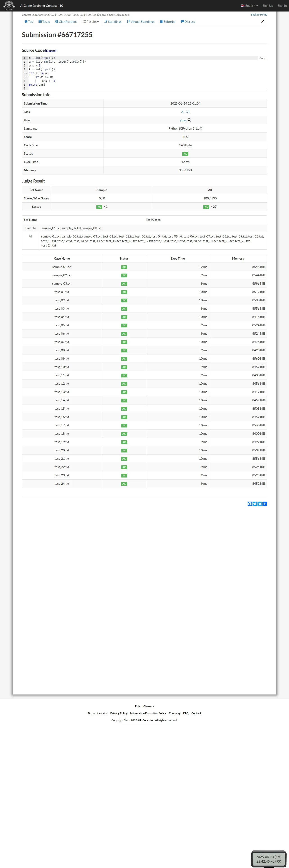
Task: Click the AtCoder logo icon
Action: [x=9, y=5]
